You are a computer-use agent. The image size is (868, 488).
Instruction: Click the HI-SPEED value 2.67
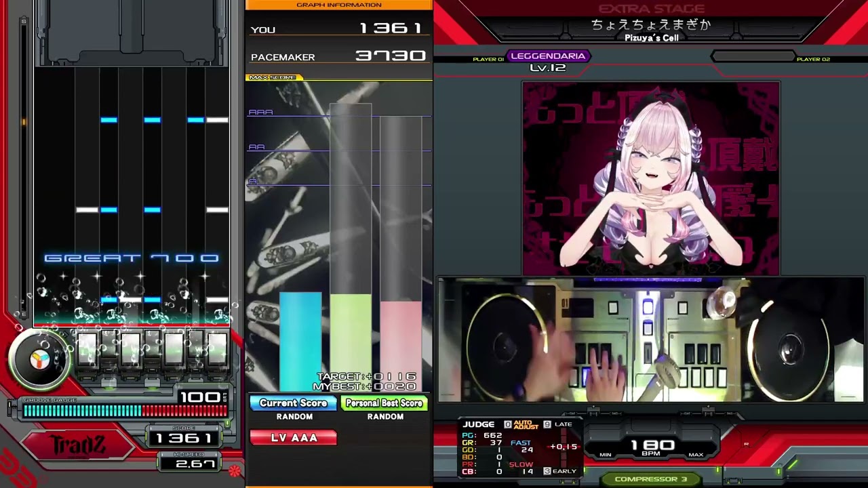click(196, 464)
